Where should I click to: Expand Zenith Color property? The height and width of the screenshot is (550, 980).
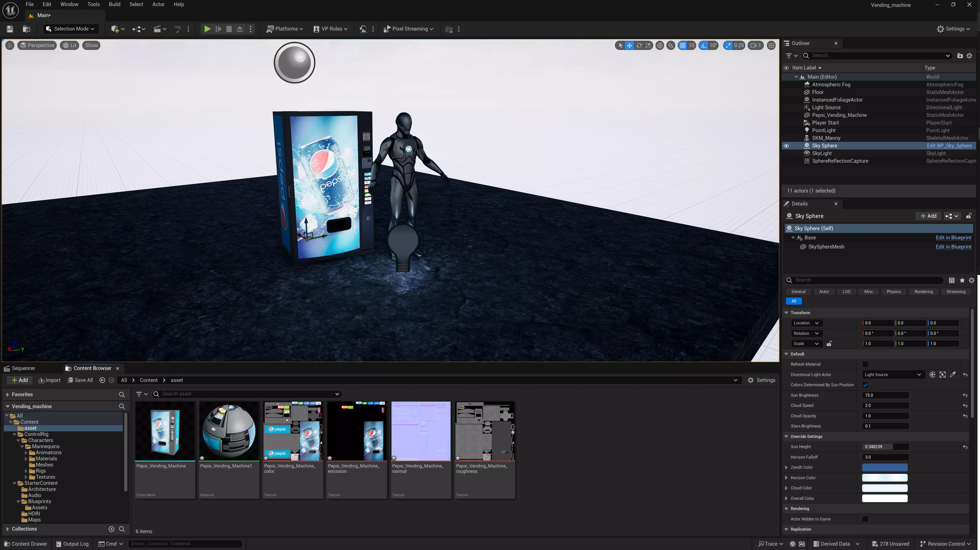tap(786, 467)
